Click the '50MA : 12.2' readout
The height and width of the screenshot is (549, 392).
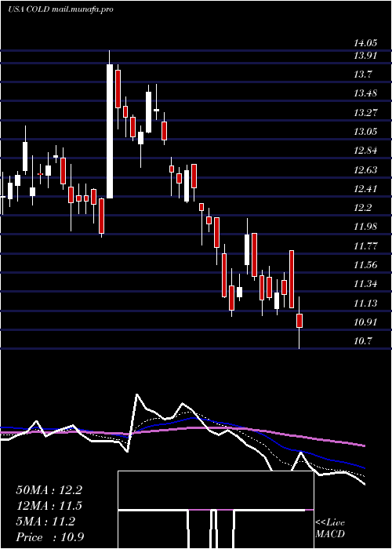49,490
